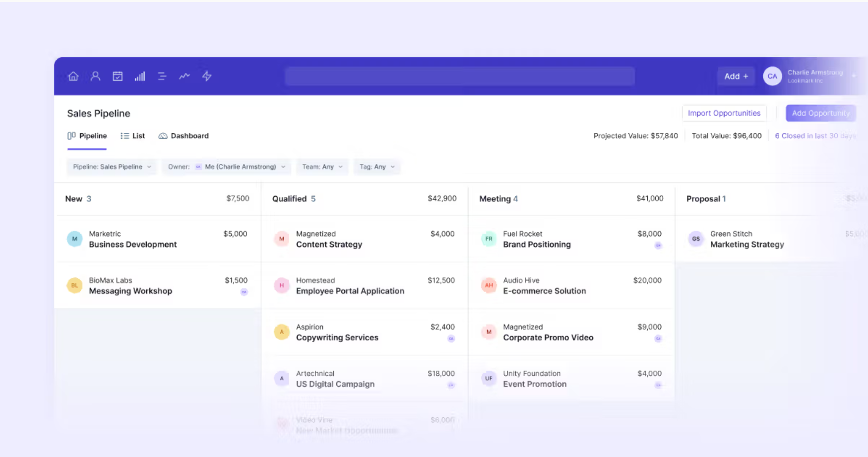Open E-commerce Solution opportunity
Image resolution: width=868 pixels, height=457 pixels.
(545, 291)
